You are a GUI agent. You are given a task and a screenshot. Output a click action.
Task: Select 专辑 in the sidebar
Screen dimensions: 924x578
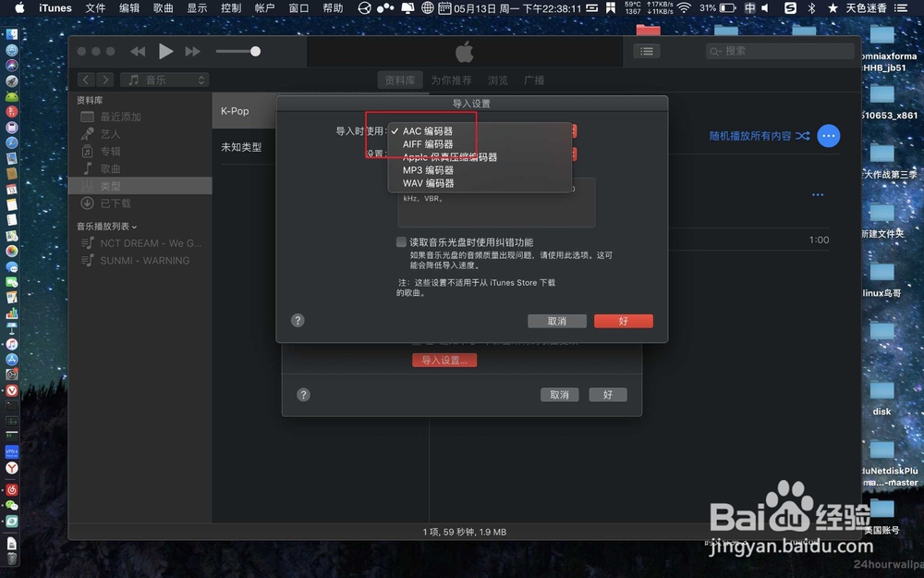(140, 151)
